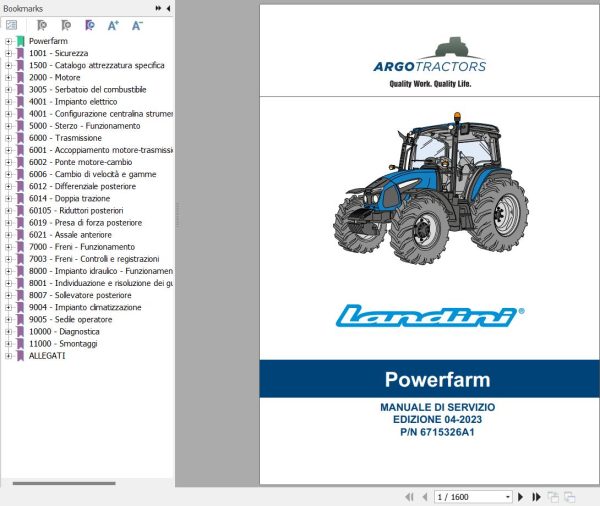The image size is (600, 506).
Task: Click the Argo Tractors logo at page top
Action: pyautogui.click(x=430, y=63)
